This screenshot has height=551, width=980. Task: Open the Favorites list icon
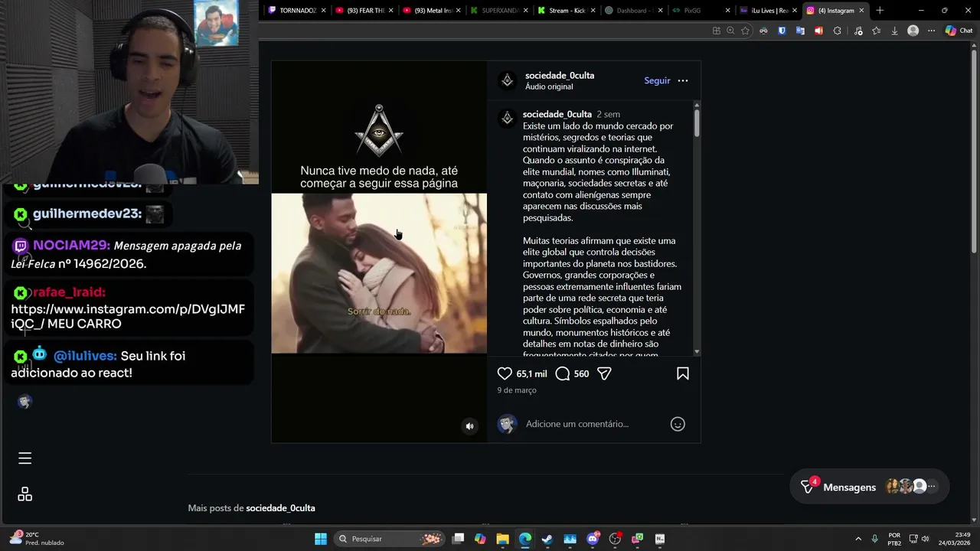coord(877,31)
